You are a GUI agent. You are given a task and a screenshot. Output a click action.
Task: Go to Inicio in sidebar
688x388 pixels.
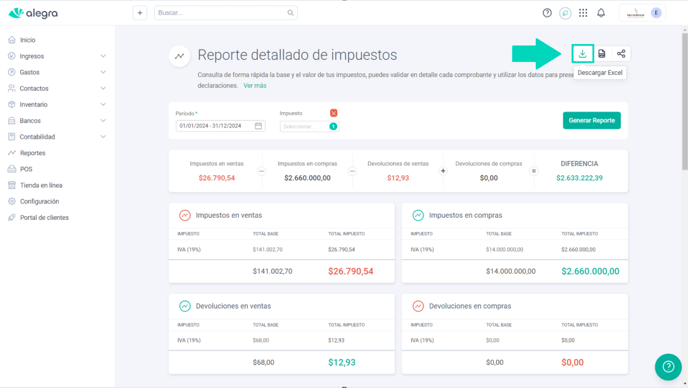click(x=27, y=40)
